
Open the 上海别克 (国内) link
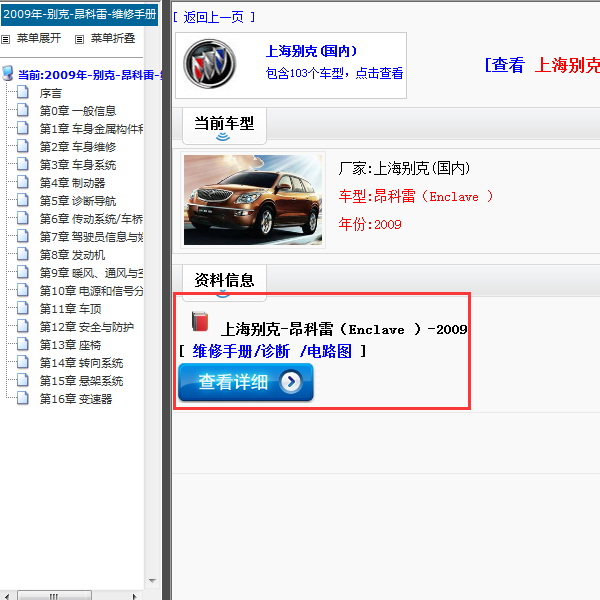pyautogui.click(x=311, y=51)
